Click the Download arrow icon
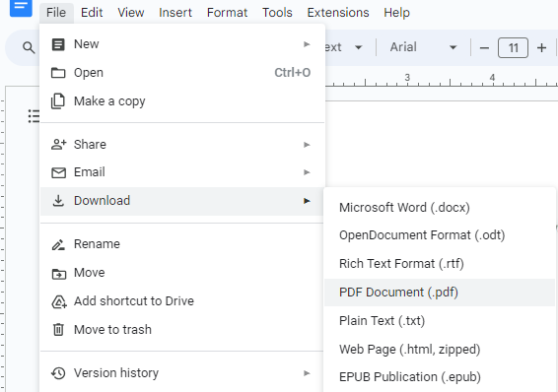This screenshot has width=558, height=392. click(x=58, y=201)
